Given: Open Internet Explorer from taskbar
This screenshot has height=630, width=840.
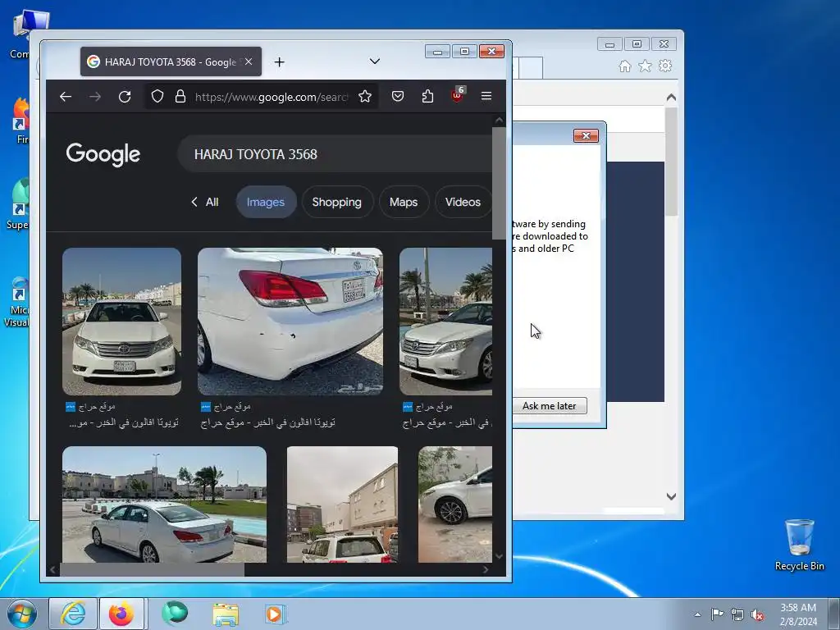Looking at the screenshot, I should tap(73, 614).
